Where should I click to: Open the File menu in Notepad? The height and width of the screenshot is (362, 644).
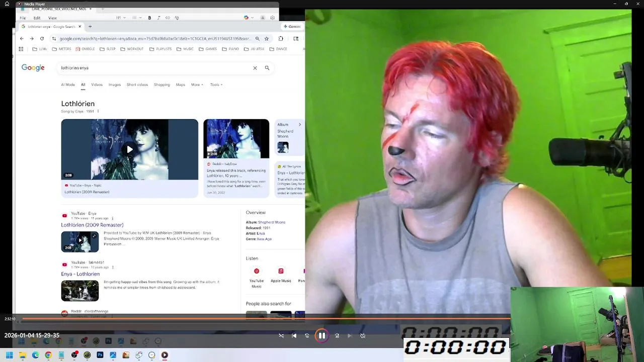[x=23, y=18]
